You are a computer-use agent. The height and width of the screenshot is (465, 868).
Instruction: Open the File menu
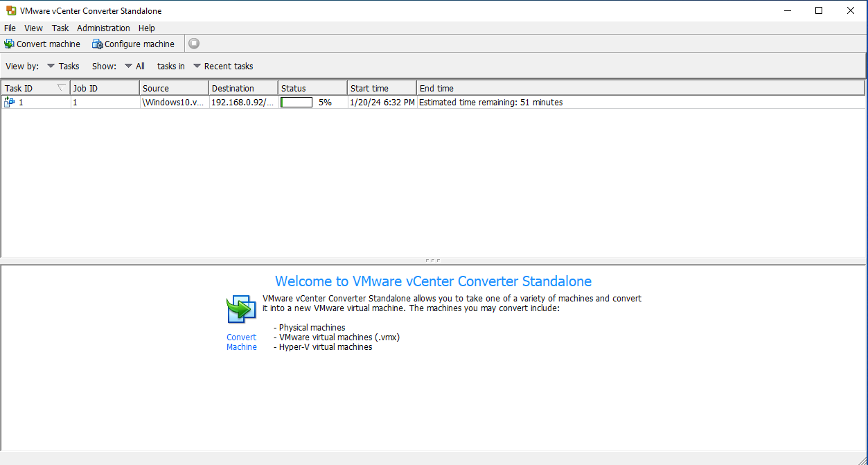pos(10,28)
